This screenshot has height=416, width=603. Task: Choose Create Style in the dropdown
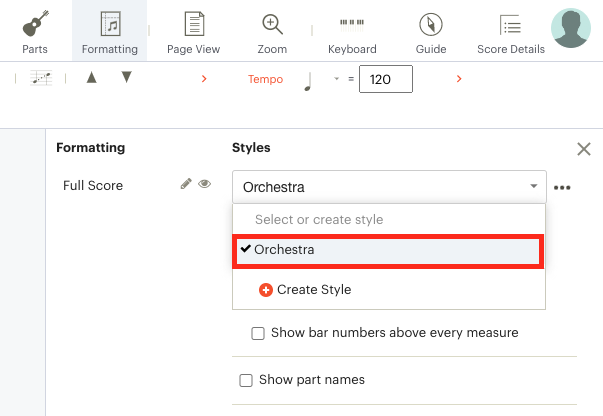click(305, 290)
